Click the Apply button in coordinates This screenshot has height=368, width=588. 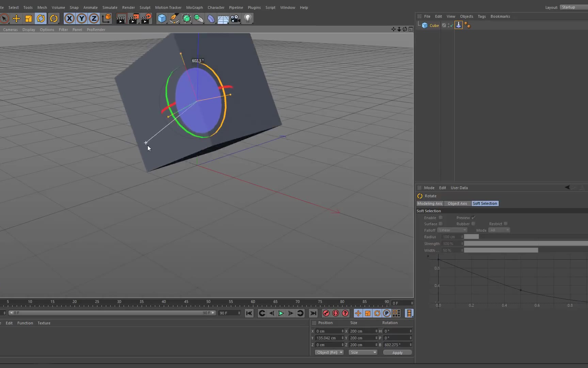[397, 353]
